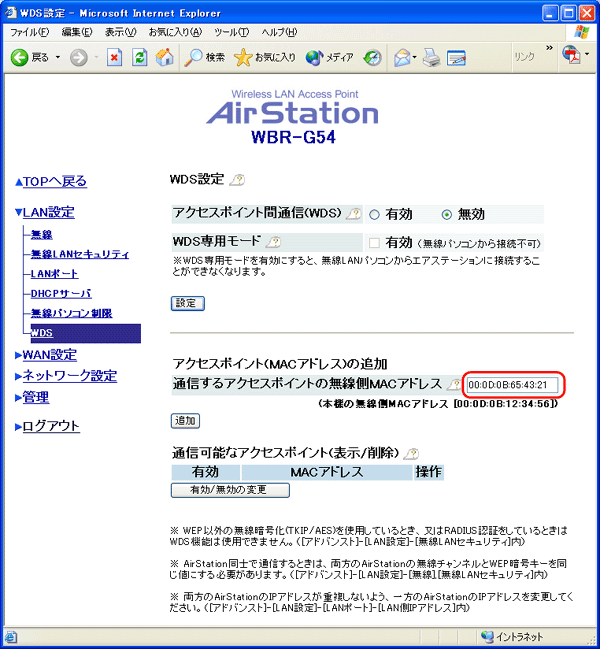
Task: Open Favorites (お気に入り) star button
Action: 264,57
